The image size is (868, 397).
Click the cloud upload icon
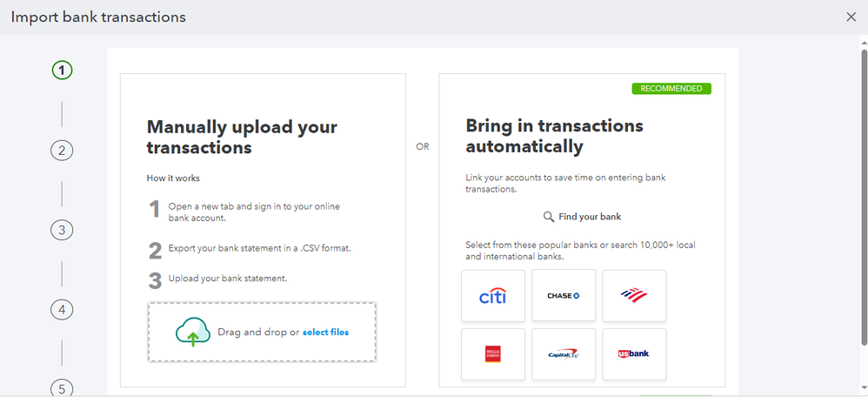[192, 332]
